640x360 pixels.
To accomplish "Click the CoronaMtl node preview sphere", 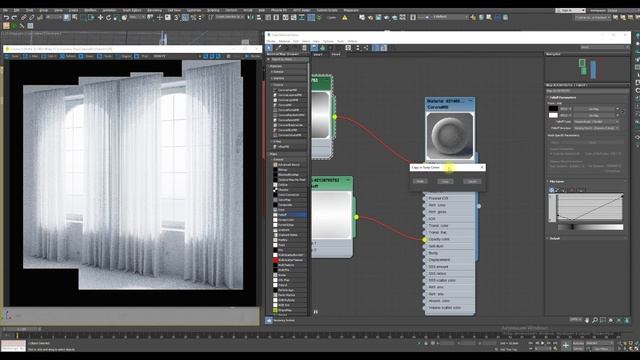I will coord(449,136).
